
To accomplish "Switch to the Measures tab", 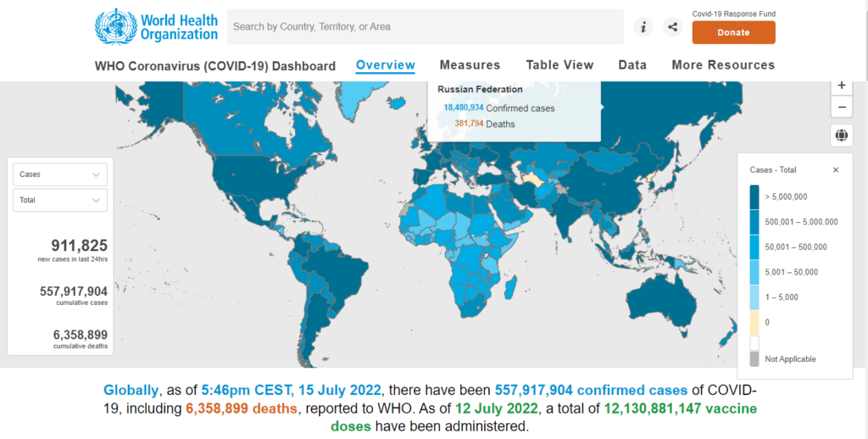I will pos(470,65).
